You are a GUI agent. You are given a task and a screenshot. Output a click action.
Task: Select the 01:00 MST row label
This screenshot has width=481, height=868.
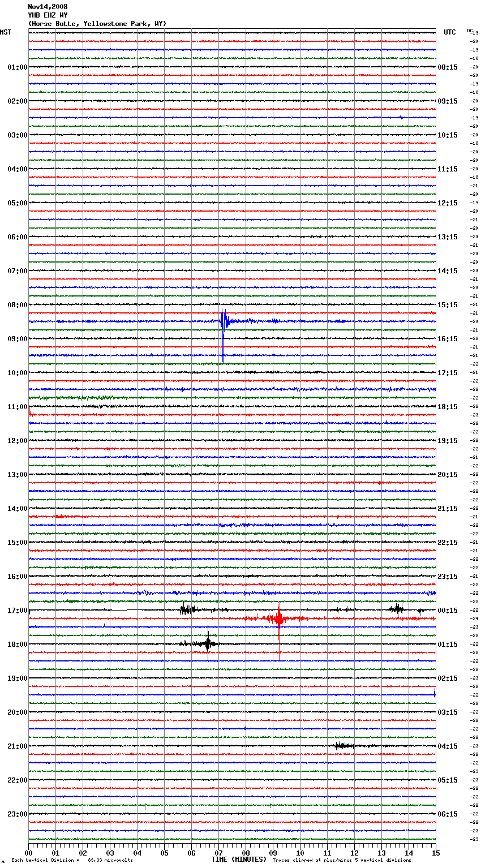click(x=17, y=67)
